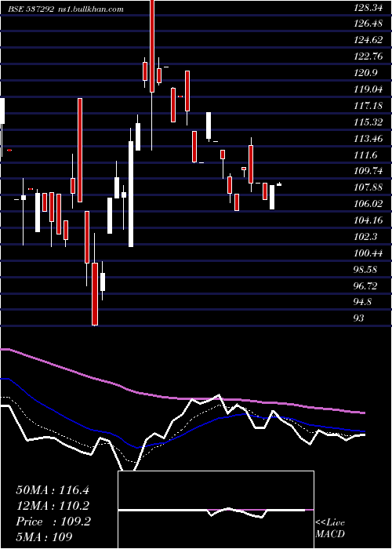Click the 113.46 price axis label
Viewport: 392px width, 549px height.
(x=368, y=139)
